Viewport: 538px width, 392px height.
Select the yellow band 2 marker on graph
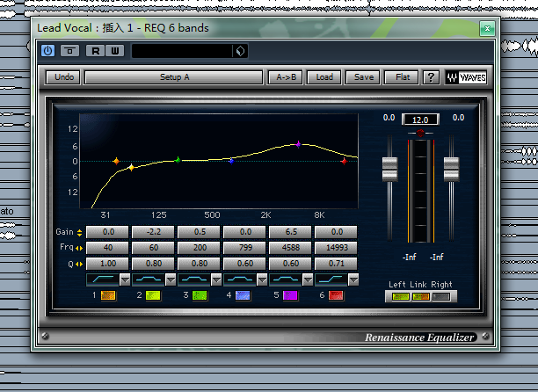(131, 167)
